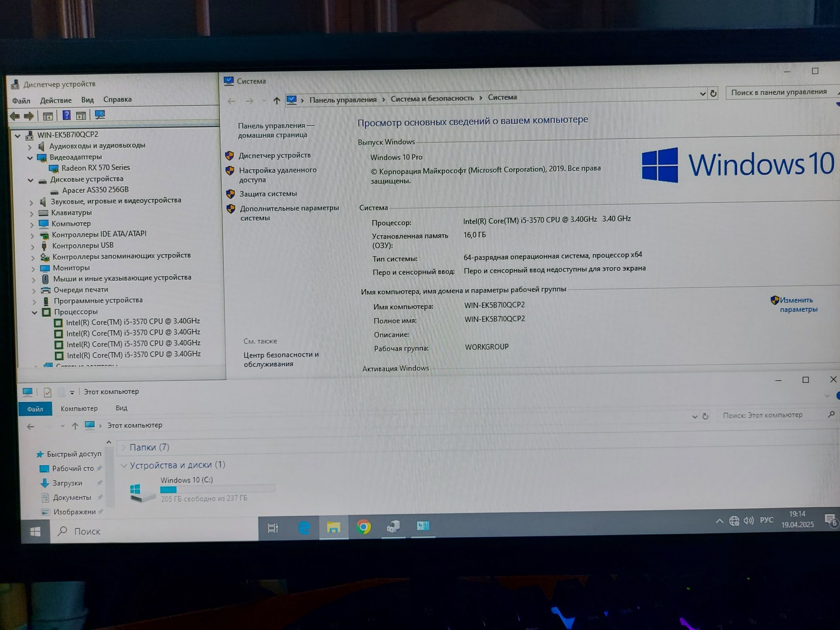Click Forward arrow in Device Manager toolbar

(29, 116)
